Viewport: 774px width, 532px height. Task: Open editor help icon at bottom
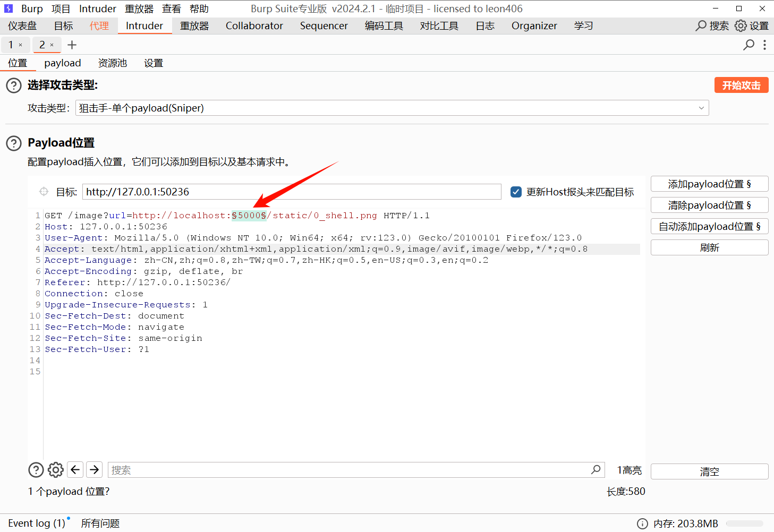coord(36,470)
